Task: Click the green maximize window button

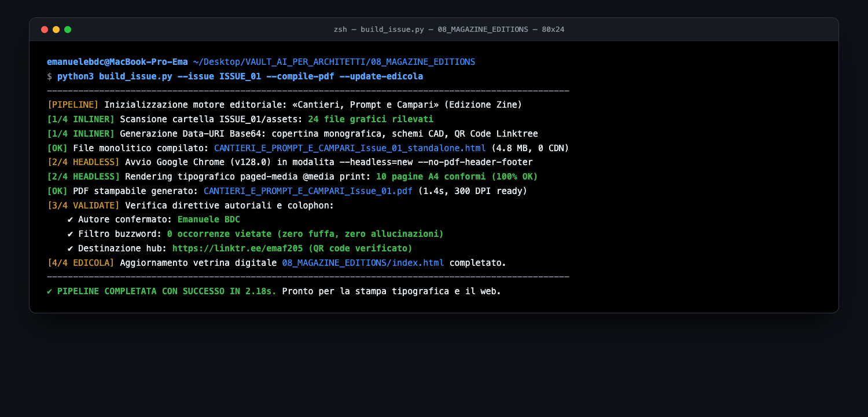Action: [x=68, y=30]
